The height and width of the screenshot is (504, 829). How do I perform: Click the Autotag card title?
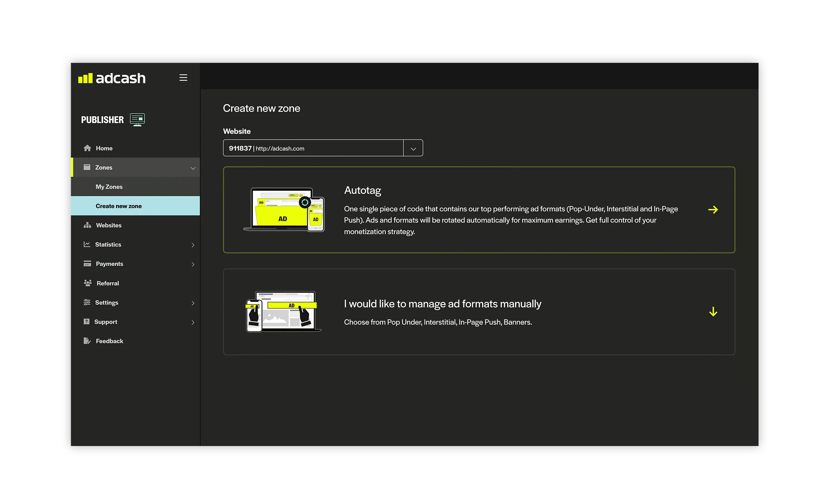362,191
